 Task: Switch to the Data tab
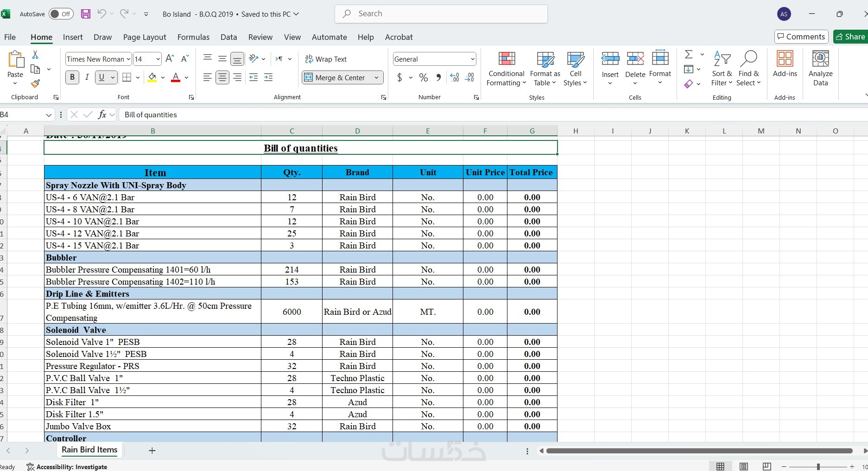228,37
